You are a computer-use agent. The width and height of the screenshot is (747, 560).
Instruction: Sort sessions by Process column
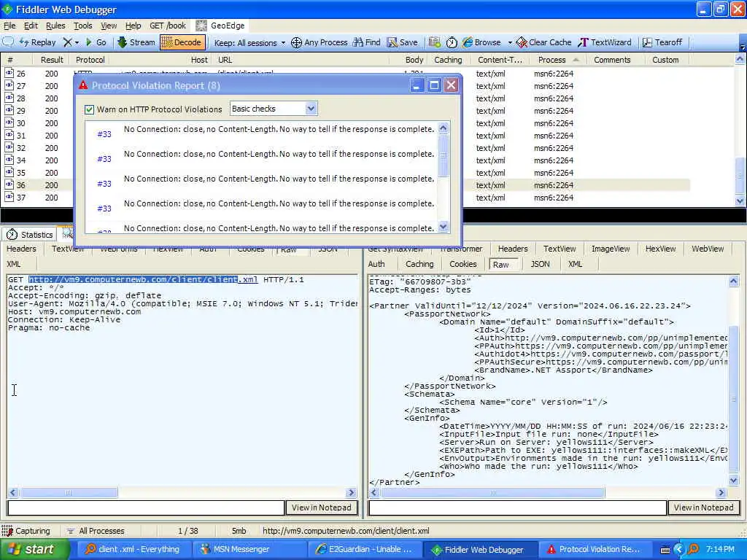tap(558, 60)
